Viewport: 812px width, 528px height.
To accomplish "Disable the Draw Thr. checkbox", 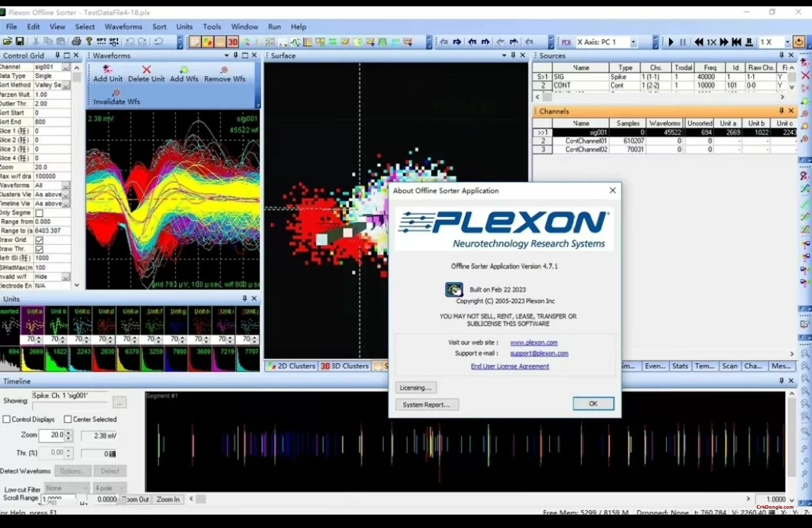I will click(x=38, y=249).
